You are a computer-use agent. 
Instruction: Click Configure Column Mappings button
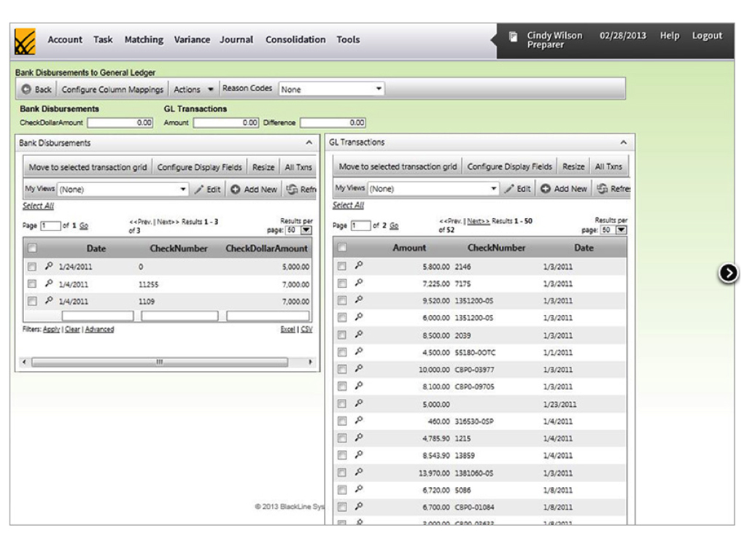pyautogui.click(x=112, y=90)
